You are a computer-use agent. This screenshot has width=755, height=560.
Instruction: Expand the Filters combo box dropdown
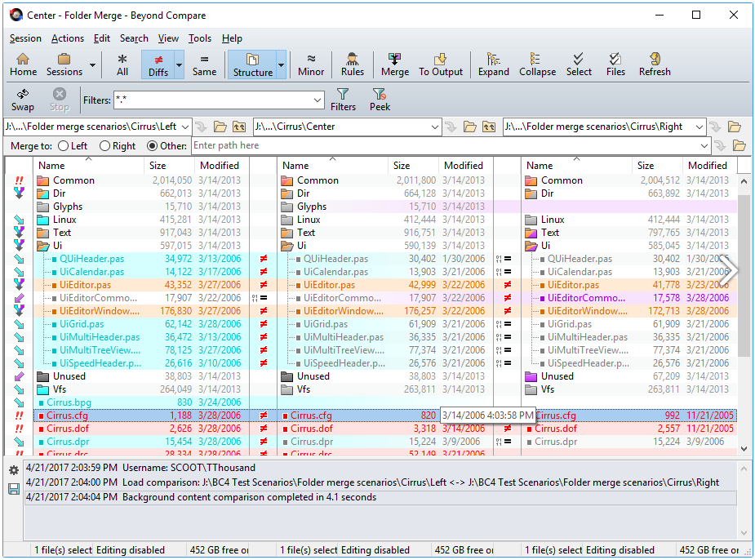318,100
